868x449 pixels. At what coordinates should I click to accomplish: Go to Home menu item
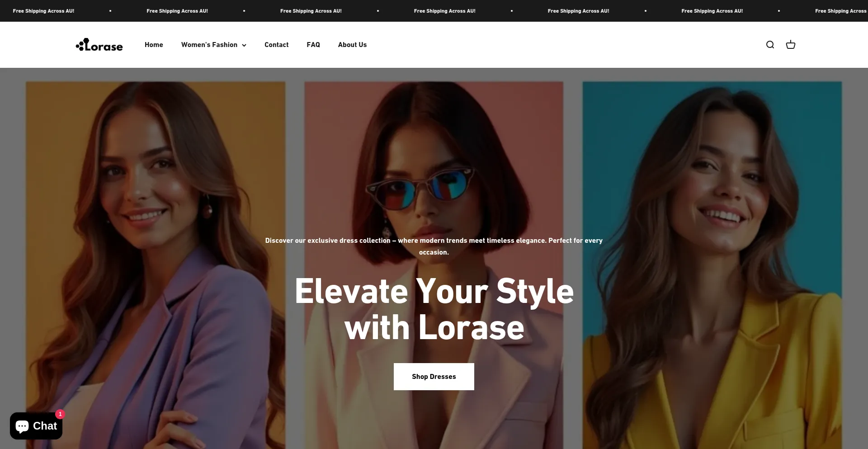tap(154, 45)
